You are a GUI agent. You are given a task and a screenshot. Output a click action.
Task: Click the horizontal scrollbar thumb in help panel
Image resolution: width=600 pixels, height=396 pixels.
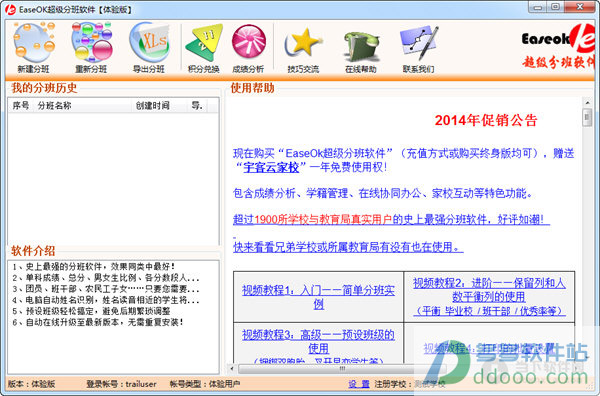point(342,368)
